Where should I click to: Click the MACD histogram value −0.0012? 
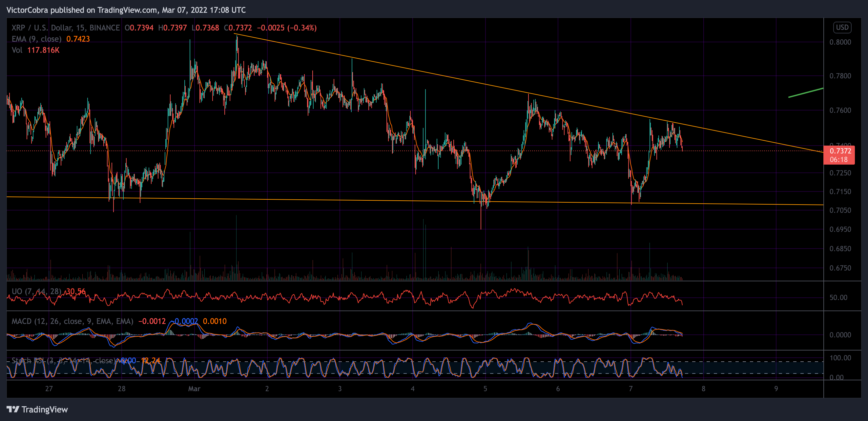152,321
